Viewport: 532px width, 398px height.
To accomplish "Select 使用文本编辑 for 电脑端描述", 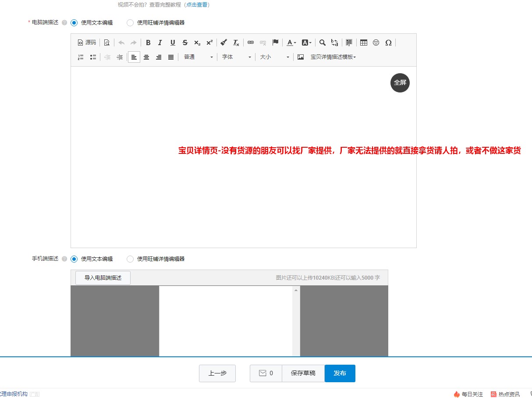I will [74, 22].
